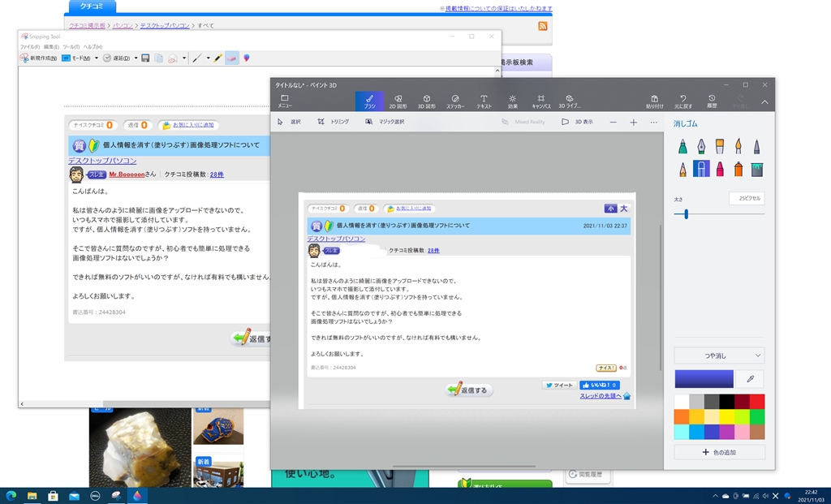831x504 pixels.
Task: Open Snipping Tool Help (ヘルプ) menu
Action: (93, 47)
